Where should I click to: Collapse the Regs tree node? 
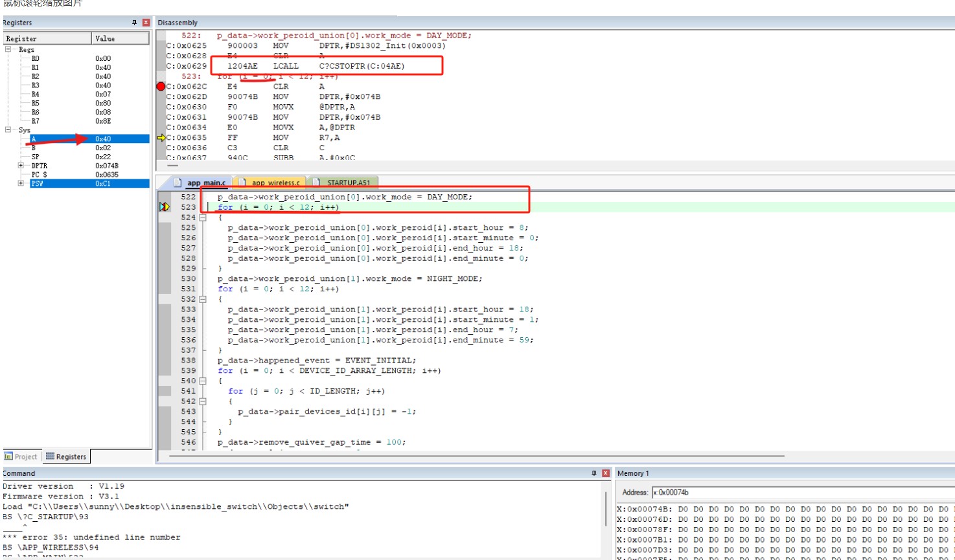[8, 49]
